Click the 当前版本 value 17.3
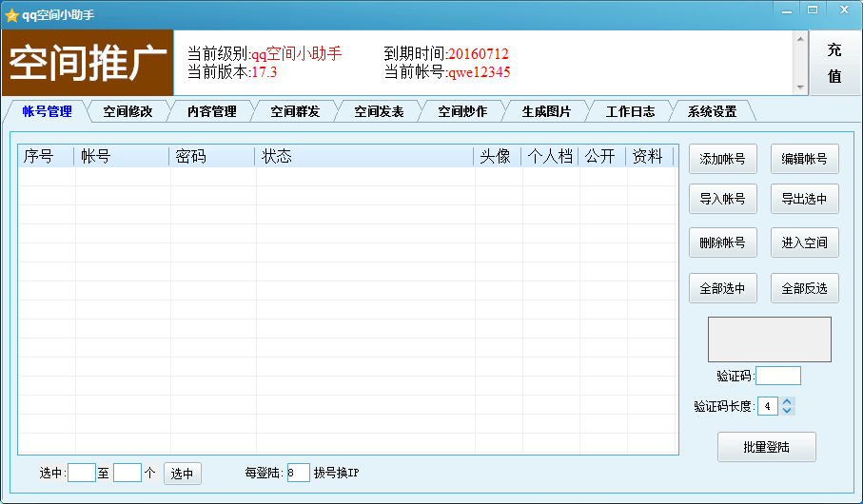863x504 pixels. coord(265,72)
